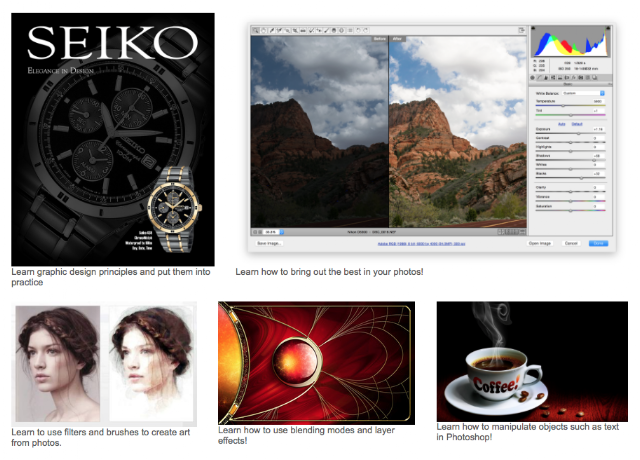
Task: Click the Shadows slider
Action: click(x=570, y=160)
